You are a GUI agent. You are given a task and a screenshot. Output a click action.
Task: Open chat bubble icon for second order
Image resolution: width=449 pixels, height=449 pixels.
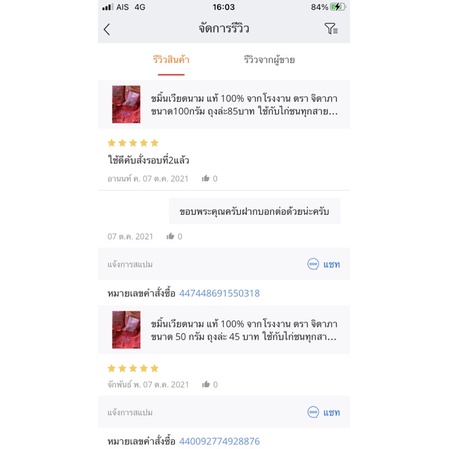pyautogui.click(x=313, y=412)
